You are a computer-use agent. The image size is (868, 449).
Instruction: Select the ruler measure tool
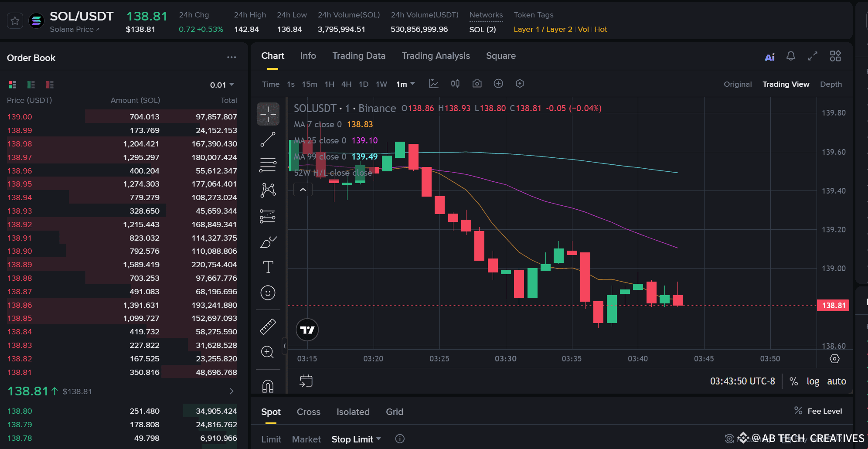click(x=268, y=327)
